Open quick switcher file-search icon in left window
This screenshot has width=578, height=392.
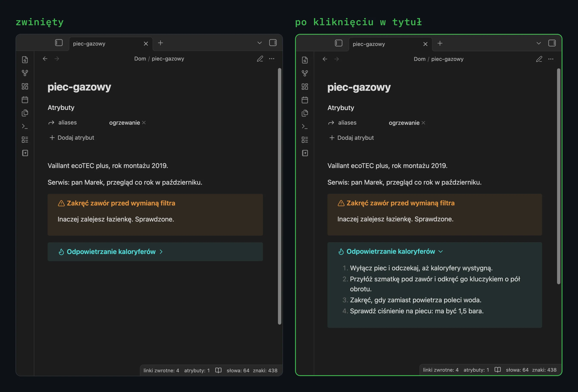click(25, 60)
